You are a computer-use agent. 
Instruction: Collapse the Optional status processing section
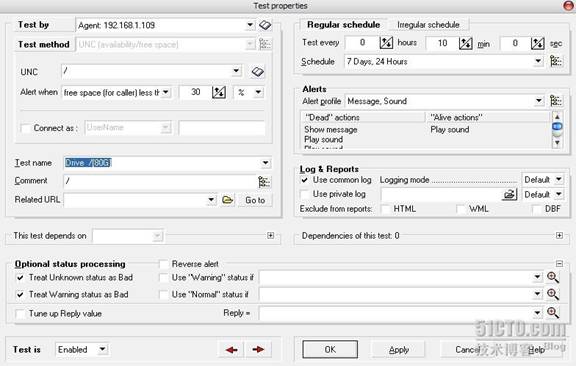tap(559, 263)
